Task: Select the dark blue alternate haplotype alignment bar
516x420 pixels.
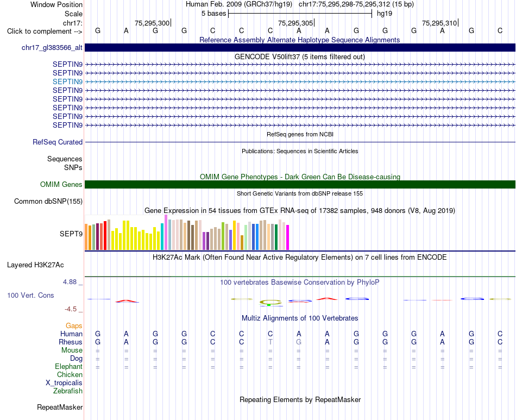Action: 300,47
